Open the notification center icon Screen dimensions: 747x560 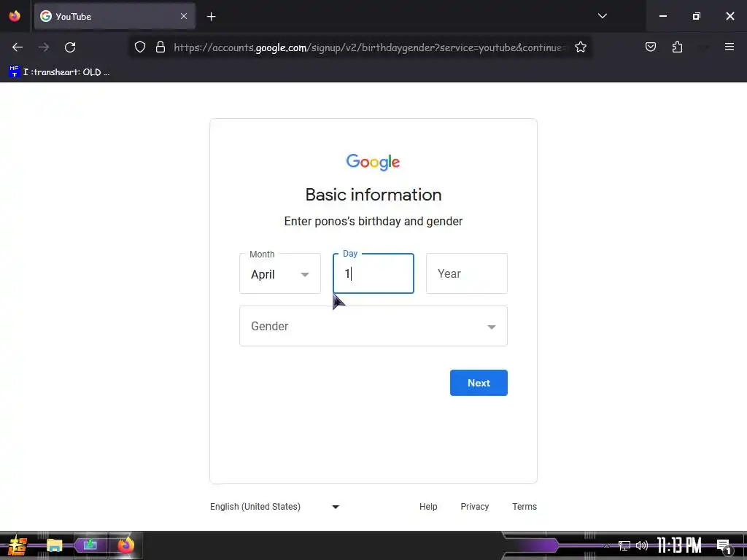724,546
